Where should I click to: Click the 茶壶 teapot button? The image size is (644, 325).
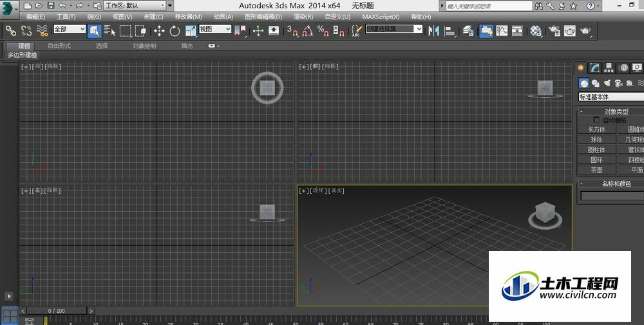tap(596, 170)
